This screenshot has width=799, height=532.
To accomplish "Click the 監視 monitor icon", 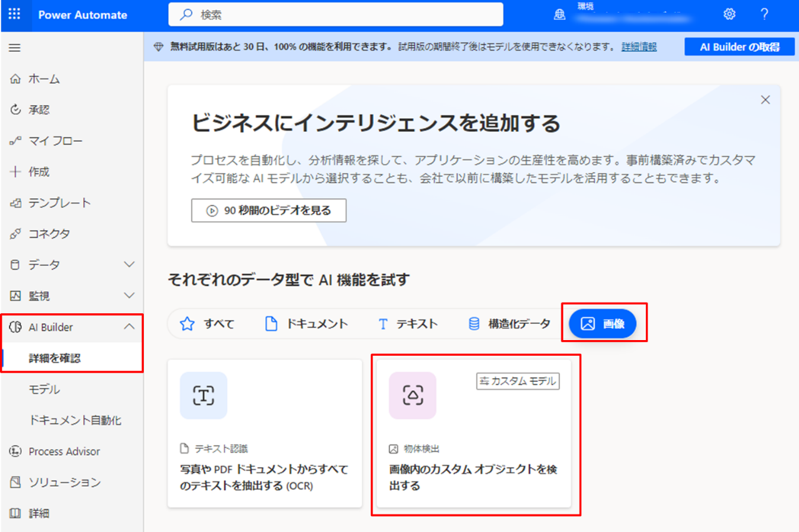I will (x=16, y=296).
